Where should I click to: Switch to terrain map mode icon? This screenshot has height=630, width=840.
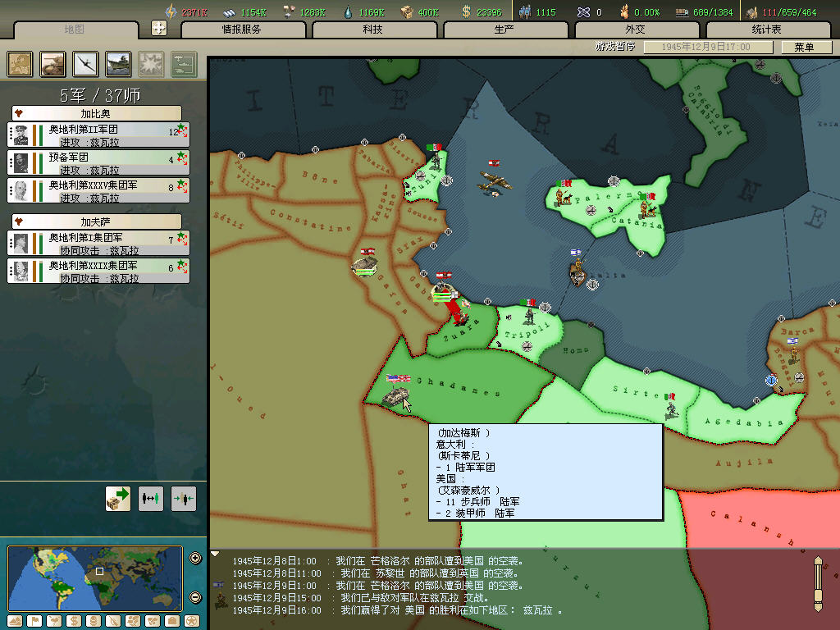coord(16,621)
